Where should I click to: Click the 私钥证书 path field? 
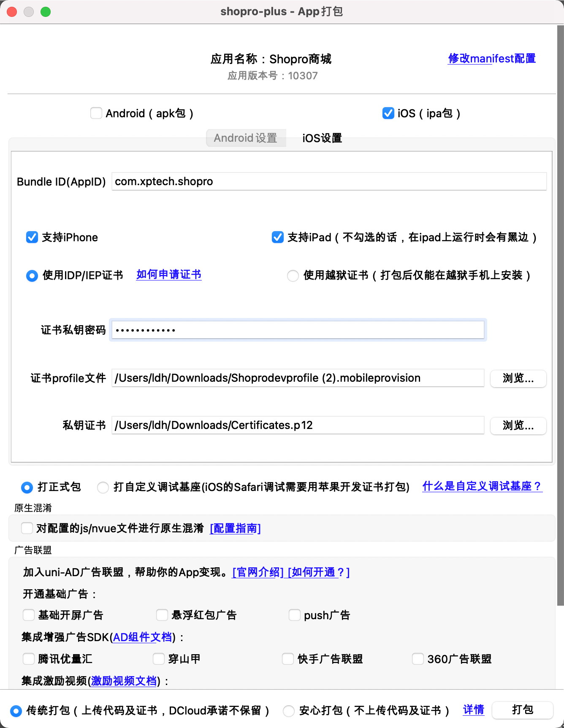pyautogui.click(x=298, y=425)
